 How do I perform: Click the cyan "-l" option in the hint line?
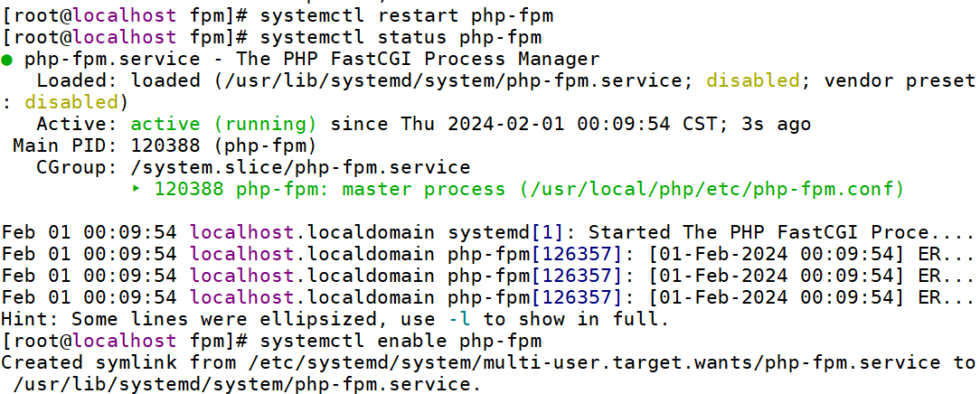459,319
